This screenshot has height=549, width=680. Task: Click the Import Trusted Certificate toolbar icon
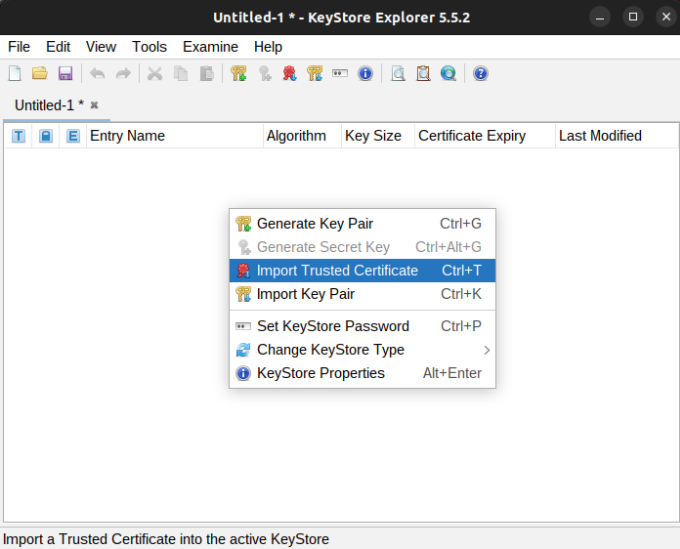click(290, 73)
